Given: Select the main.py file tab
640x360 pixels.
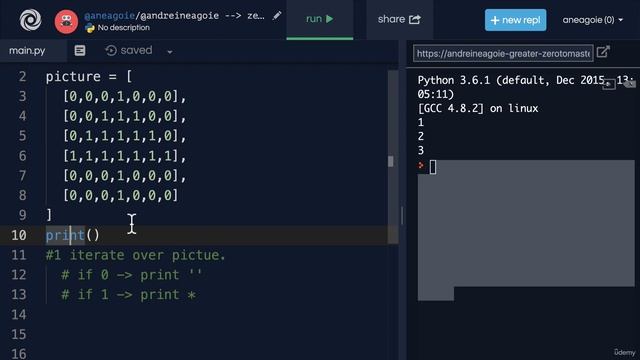Looking at the screenshot, I should pyautogui.click(x=27, y=51).
